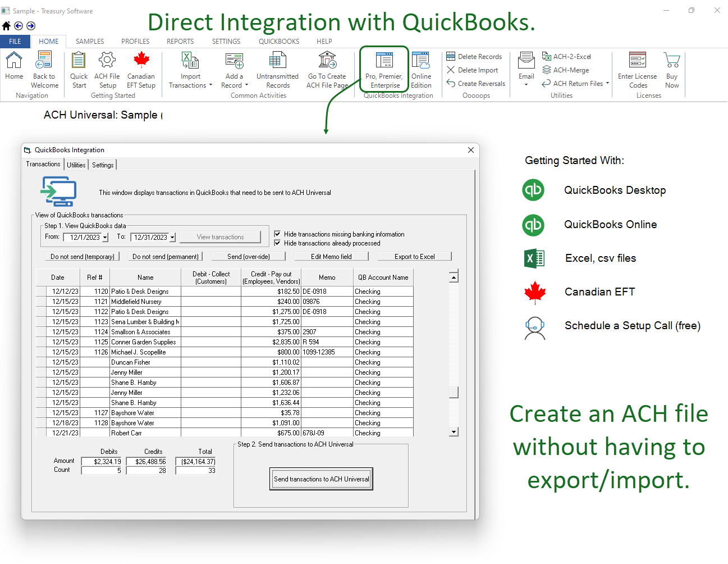Click the table scrollbar down arrow
Image resolution: width=728 pixels, height=564 pixels.
(x=454, y=431)
